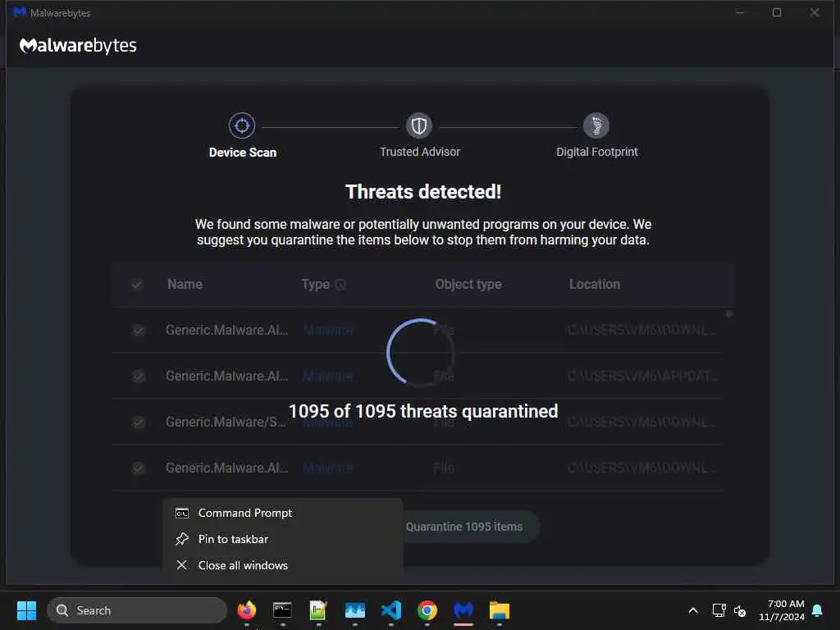
Task: Click the Generic.Malware/S... threat name
Action: tap(226, 422)
